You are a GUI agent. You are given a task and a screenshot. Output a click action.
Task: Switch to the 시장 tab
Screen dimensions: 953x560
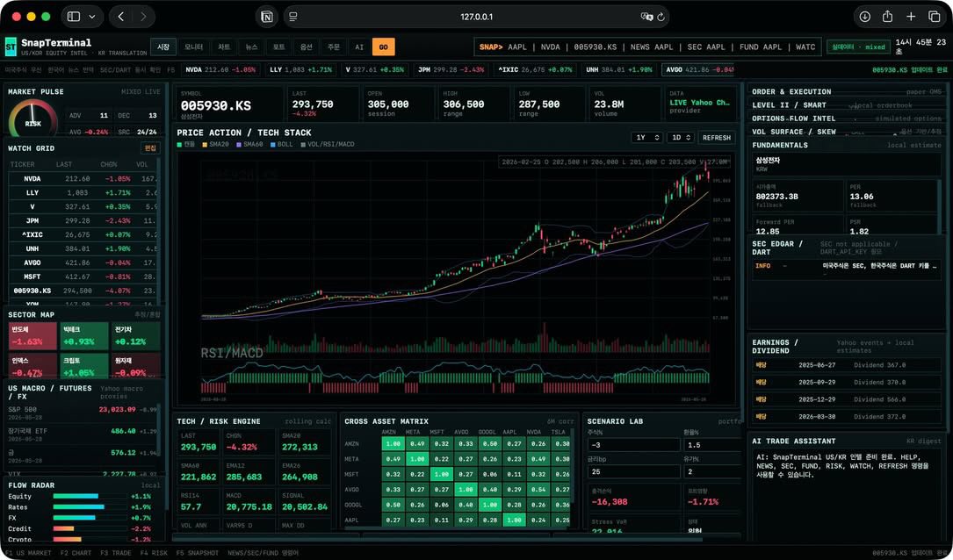[163, 47]
